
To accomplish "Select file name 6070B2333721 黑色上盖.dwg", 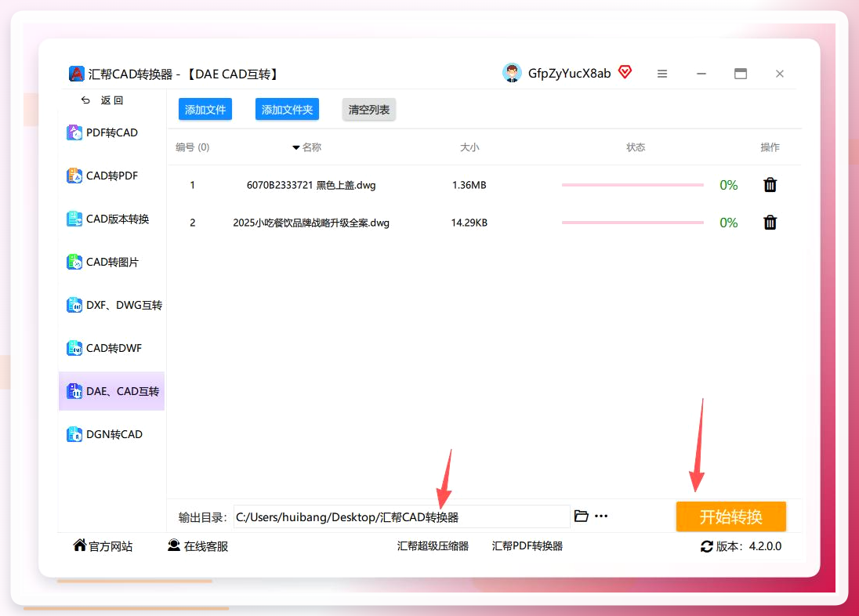I will 311,185.
